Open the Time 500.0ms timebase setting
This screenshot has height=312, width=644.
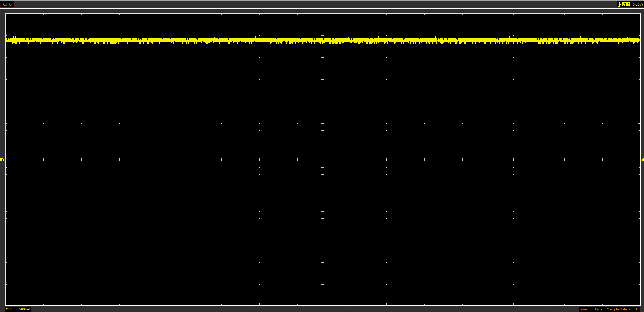click(590, 310)
